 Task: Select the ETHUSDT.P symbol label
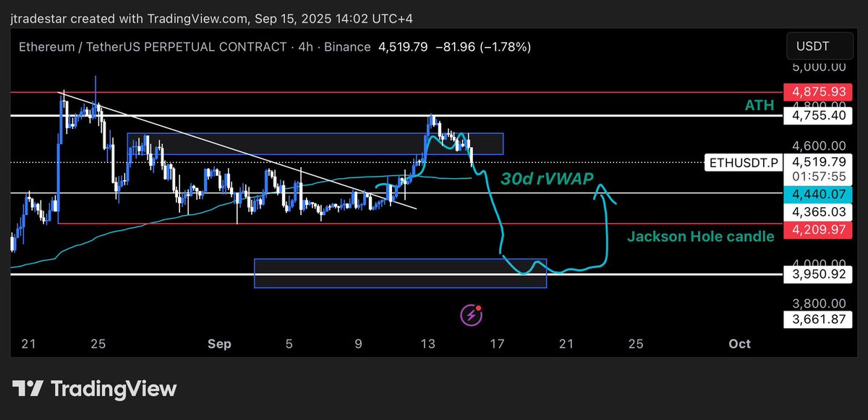[x=743, y=162]
